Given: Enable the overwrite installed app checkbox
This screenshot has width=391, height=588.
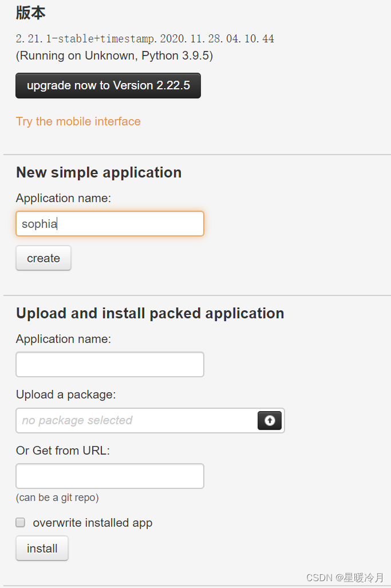Looking at the screenshot, I should tap(21, 522).
